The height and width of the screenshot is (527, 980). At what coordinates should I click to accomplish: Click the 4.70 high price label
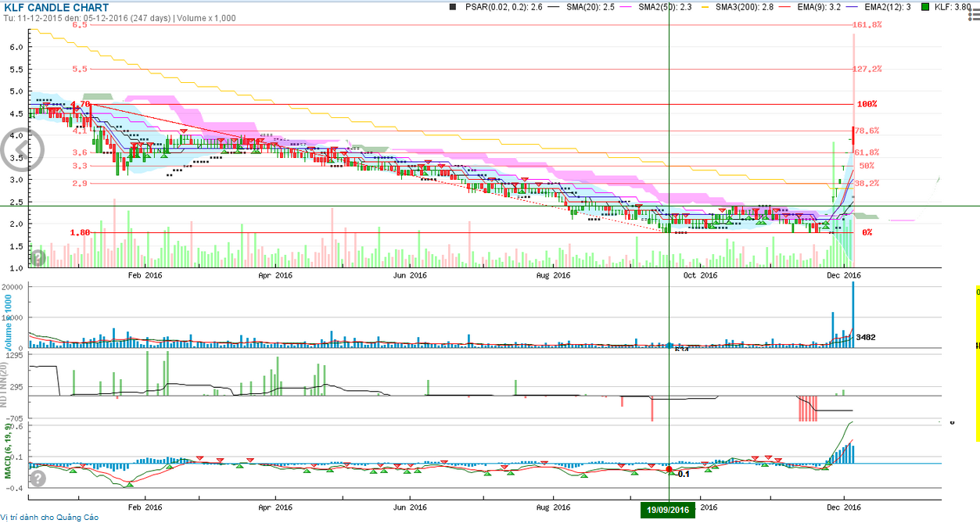[x=81, y=104]
